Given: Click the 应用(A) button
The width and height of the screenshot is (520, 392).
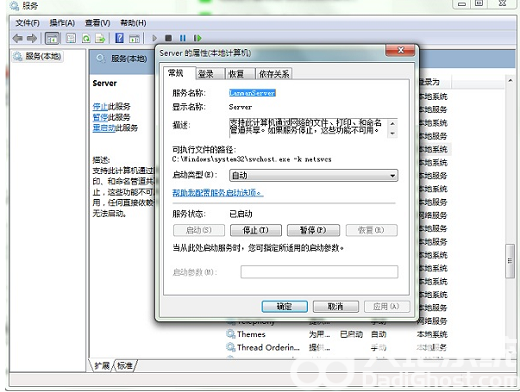Looking at the screenshot, I should point(386,306).
